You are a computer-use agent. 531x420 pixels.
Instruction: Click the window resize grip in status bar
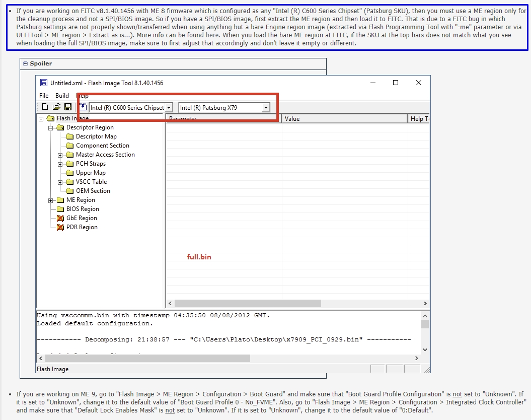(427, 370)
